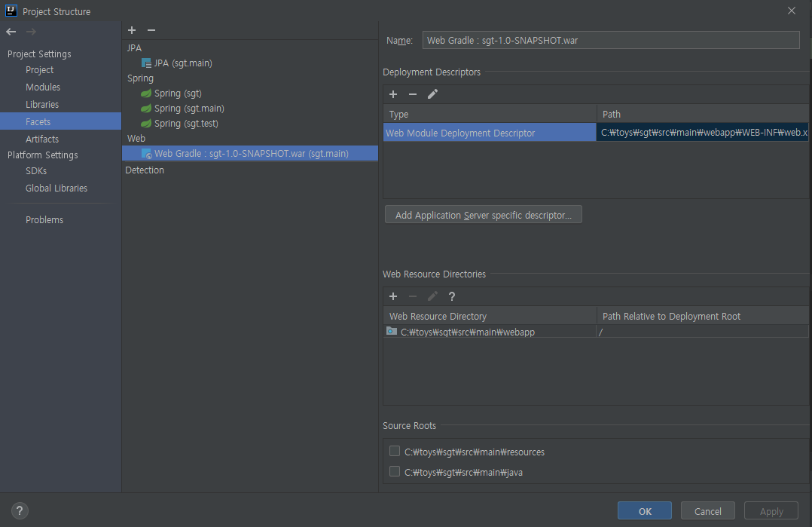
Task: Click the JPA (sgt.main) facet icon
Action: [147, 63]
